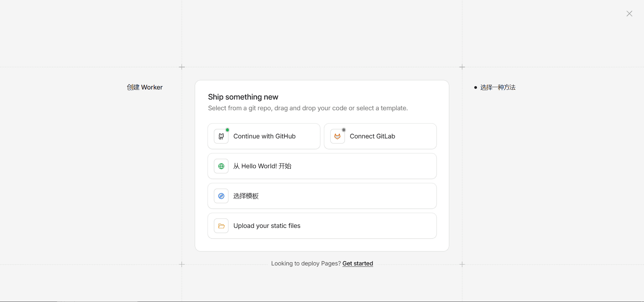Click the orange folder upload icon
This screenshot has height=302, width=644.
point(221,226)
